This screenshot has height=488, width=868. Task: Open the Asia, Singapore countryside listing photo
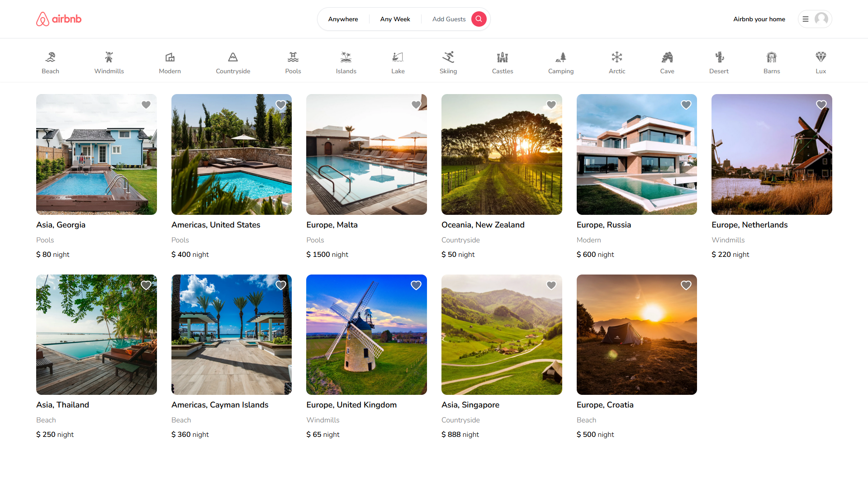click(501, 335)
